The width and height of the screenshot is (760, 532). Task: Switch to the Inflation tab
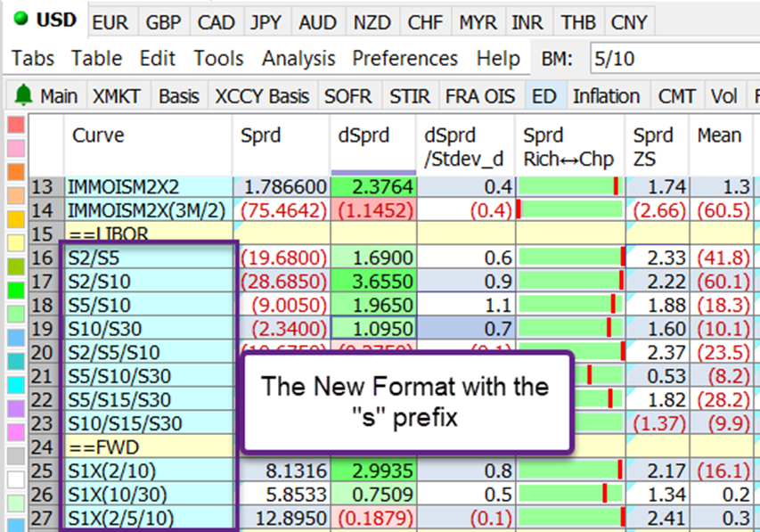(607, 95)
